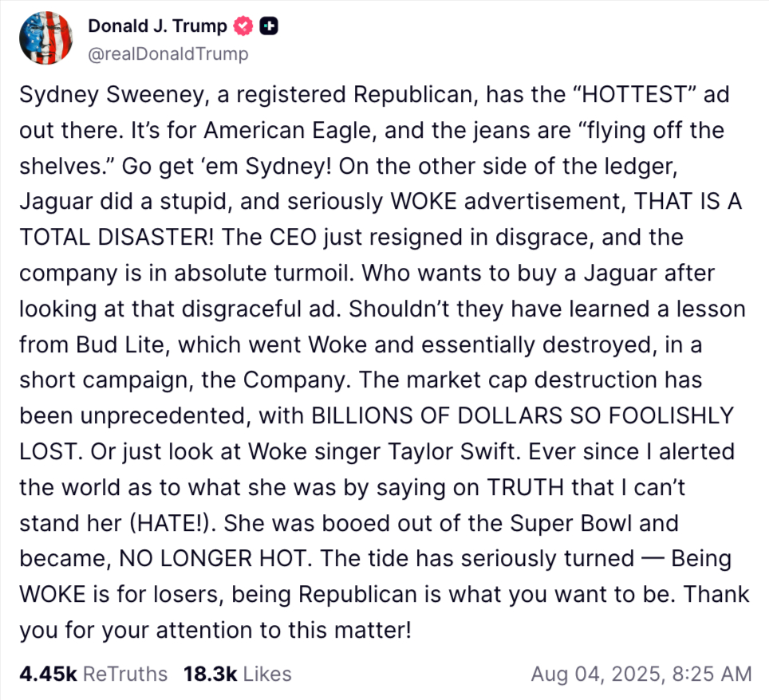Open the Donald J. Trump display name

coord(157,26)
